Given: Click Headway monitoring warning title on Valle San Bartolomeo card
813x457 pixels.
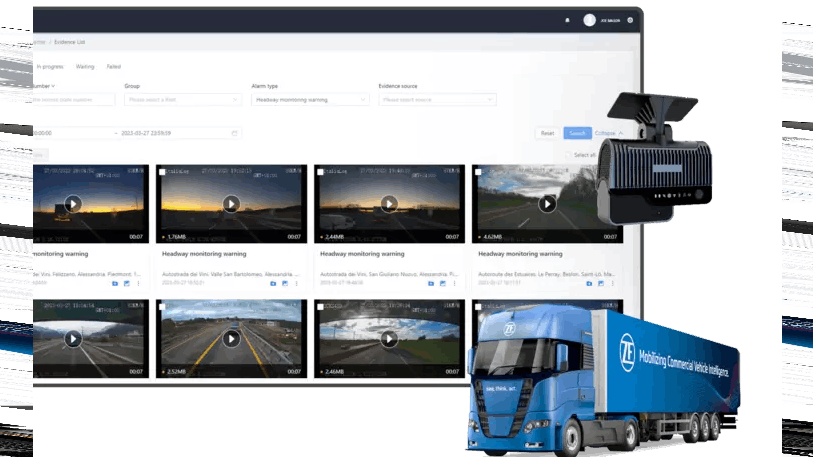Looking at the screenshot, I should click(x=204, y=254).
